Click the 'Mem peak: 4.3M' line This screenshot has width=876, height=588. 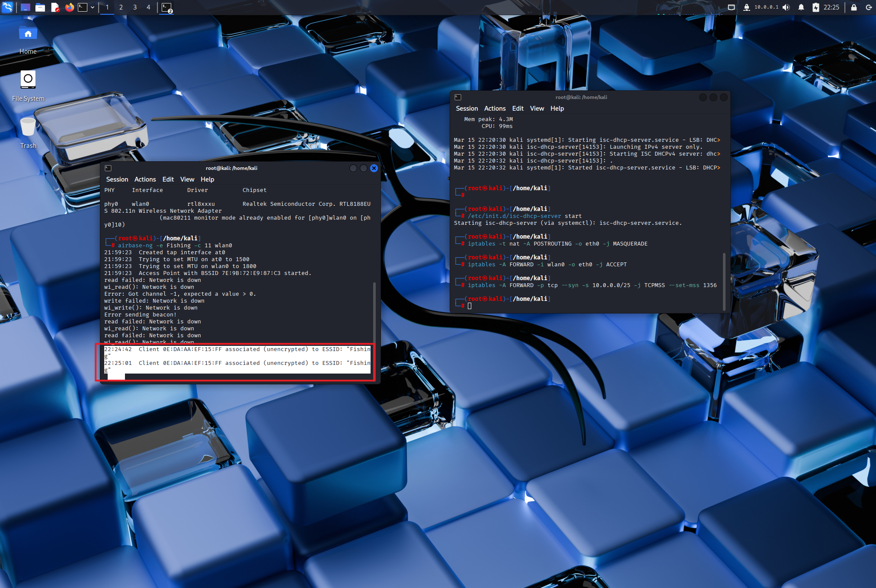pos(489,119)
